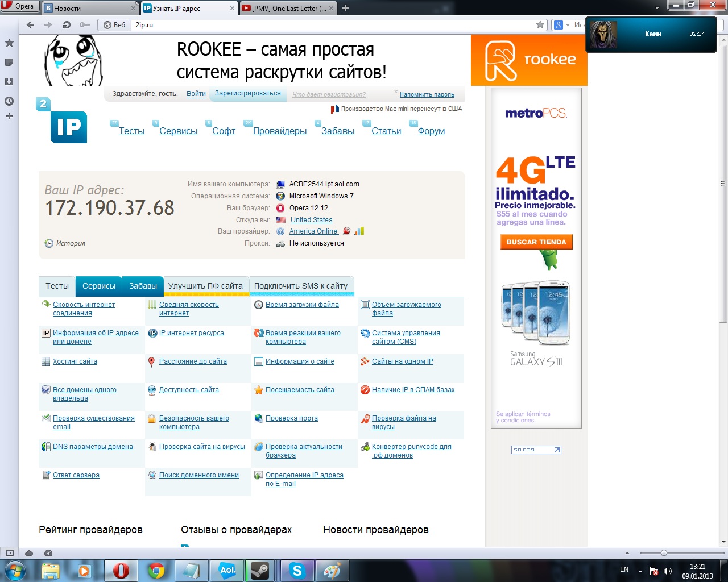Open the Notes panel in Opera sidebar

pos(9,63)
